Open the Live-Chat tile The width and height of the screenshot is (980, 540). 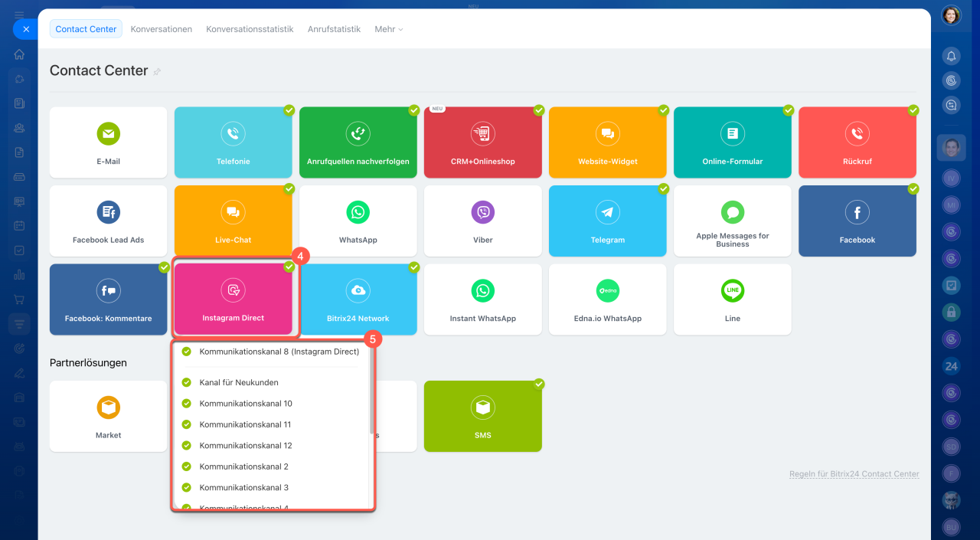point(233,221)
